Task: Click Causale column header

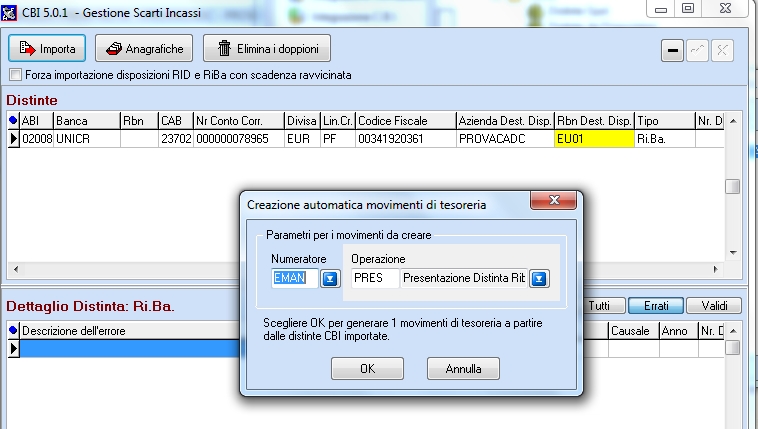Action: pyautogui.click(x=633, y=331)
